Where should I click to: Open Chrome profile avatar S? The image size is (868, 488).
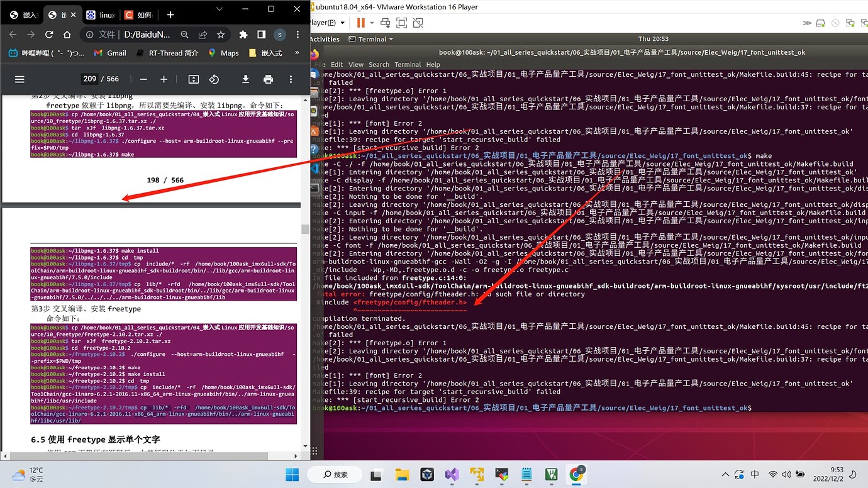click(x=280, y=35)
